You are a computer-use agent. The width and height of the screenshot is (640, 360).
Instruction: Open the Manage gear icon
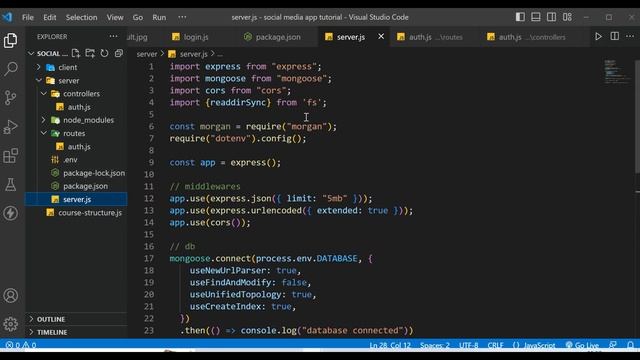[x=11, y=324]
